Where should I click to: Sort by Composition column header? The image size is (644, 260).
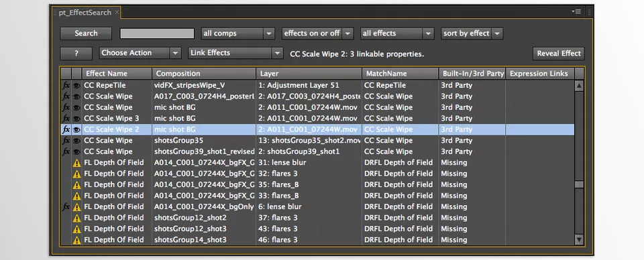tap(204, 74)
